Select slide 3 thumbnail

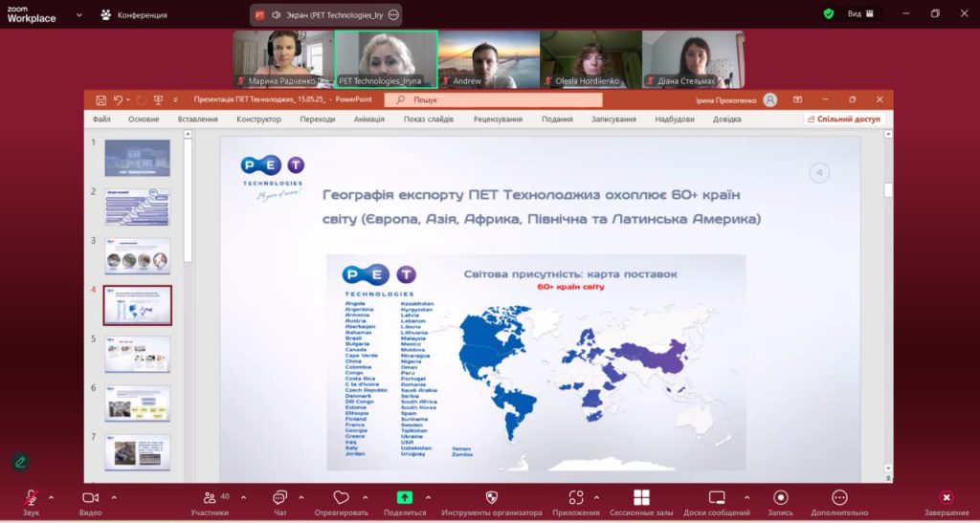click(x=138, y=256)
